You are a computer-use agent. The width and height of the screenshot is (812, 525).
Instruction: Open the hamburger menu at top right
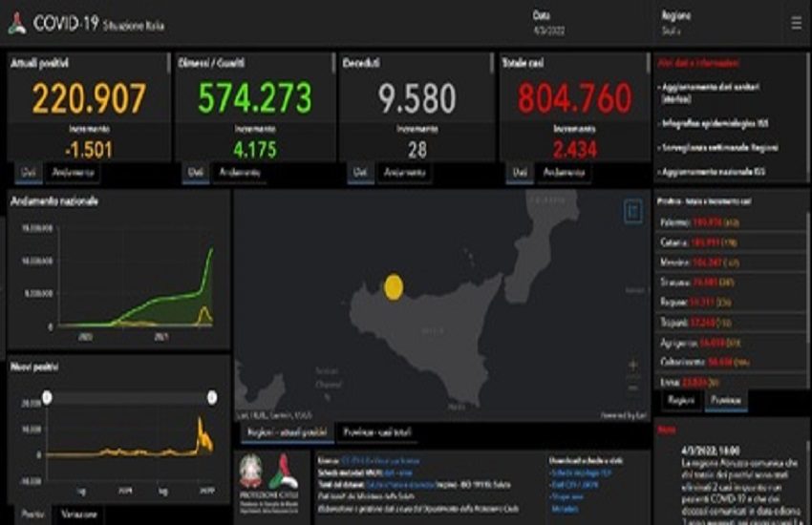[x=796, y=23]
